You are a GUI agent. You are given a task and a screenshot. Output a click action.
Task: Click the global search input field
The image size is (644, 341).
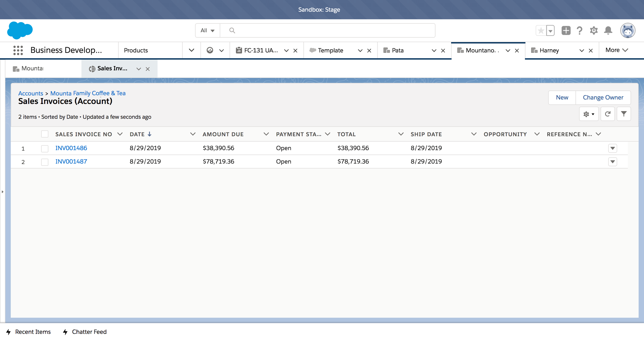(x=328, y=30)
